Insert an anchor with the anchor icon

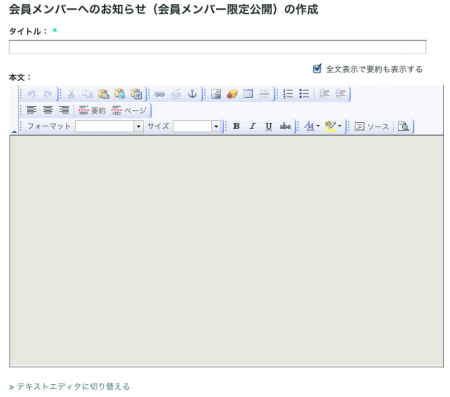[192, 94]
